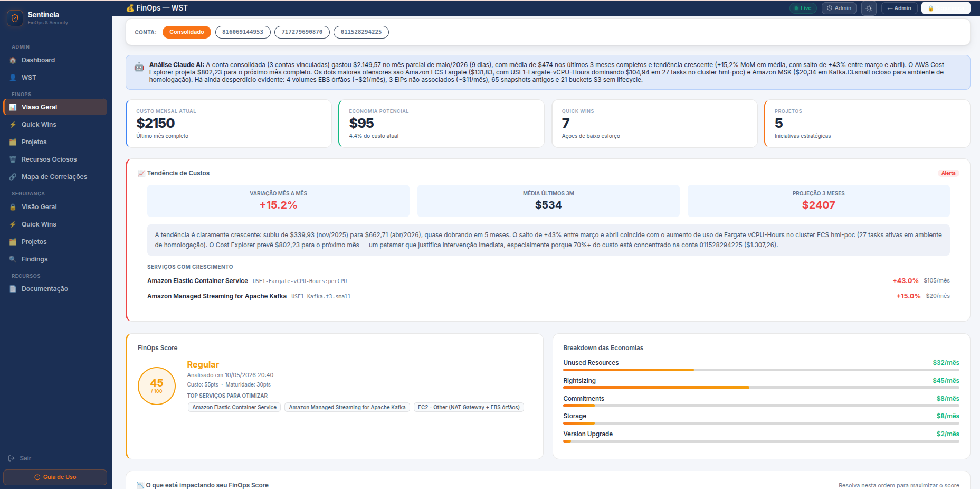Click the Sair logout arrow icon
Viewport: 980px width, 489px height.
[12, 458]
